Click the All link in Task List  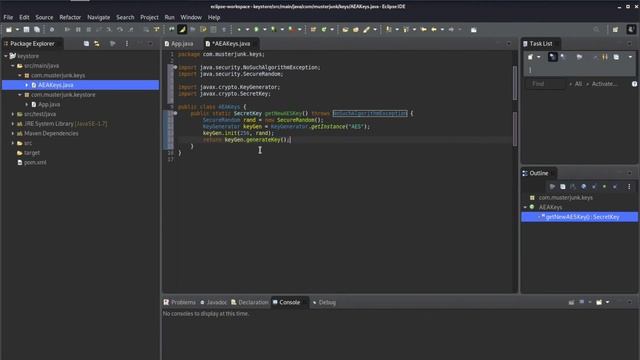(x=578, y=84)
